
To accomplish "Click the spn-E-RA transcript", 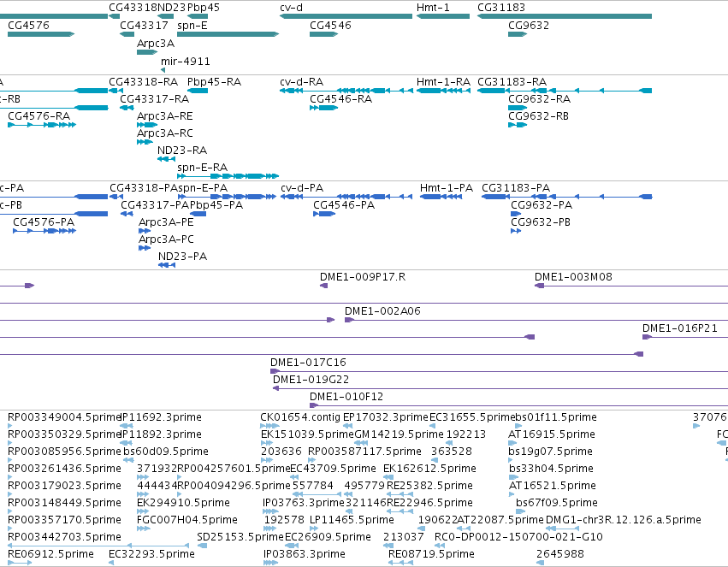I will coord(228,176).
